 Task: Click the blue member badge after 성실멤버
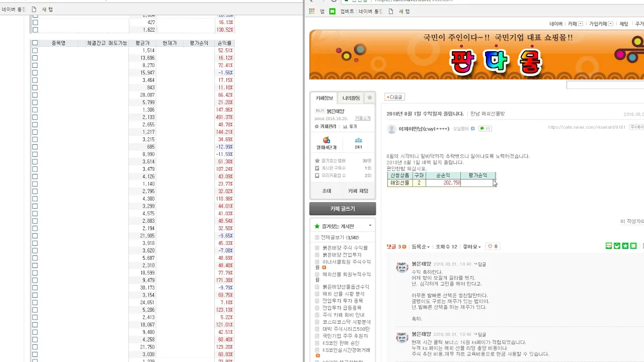[x=473, y=129]
